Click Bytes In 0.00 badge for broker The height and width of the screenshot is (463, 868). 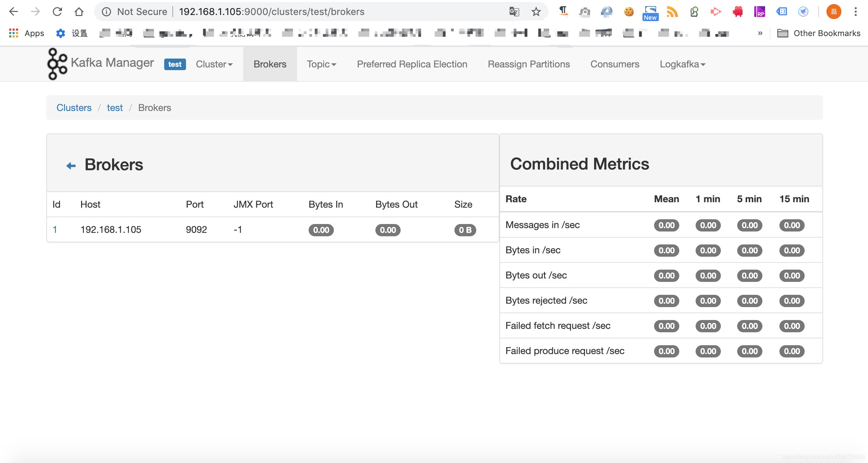(x=321, y=230)
